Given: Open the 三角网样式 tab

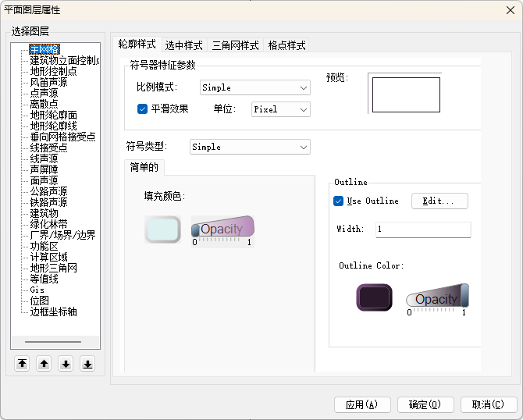Looking at the screenshot, I should (235, 45).
